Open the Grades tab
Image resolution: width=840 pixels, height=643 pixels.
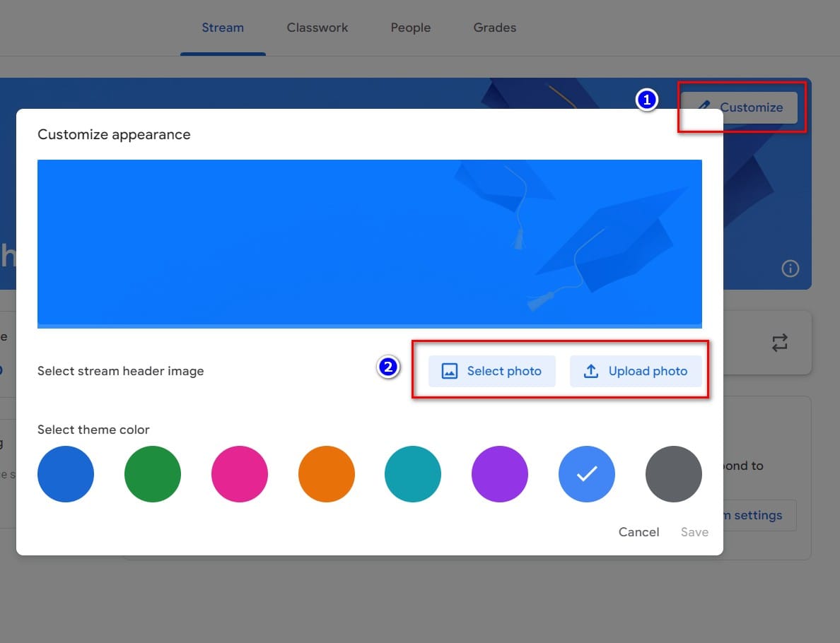[x=495, y=28]
